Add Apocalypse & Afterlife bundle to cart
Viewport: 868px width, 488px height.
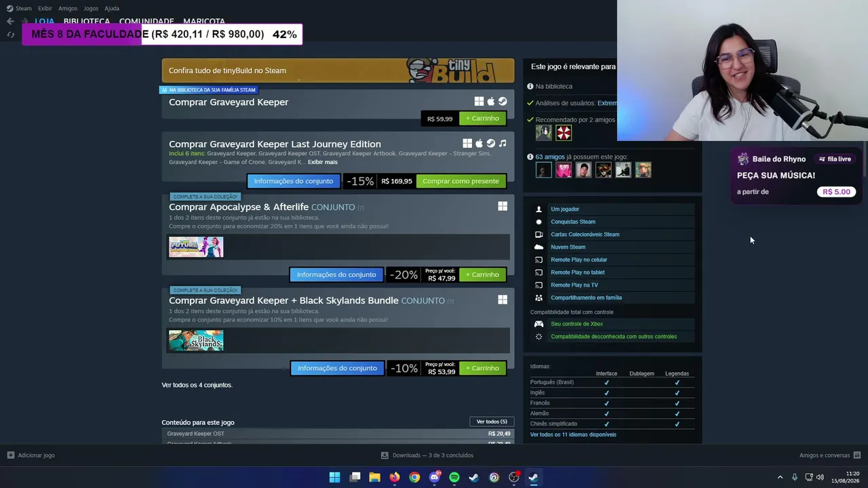(x=482, y=274)
